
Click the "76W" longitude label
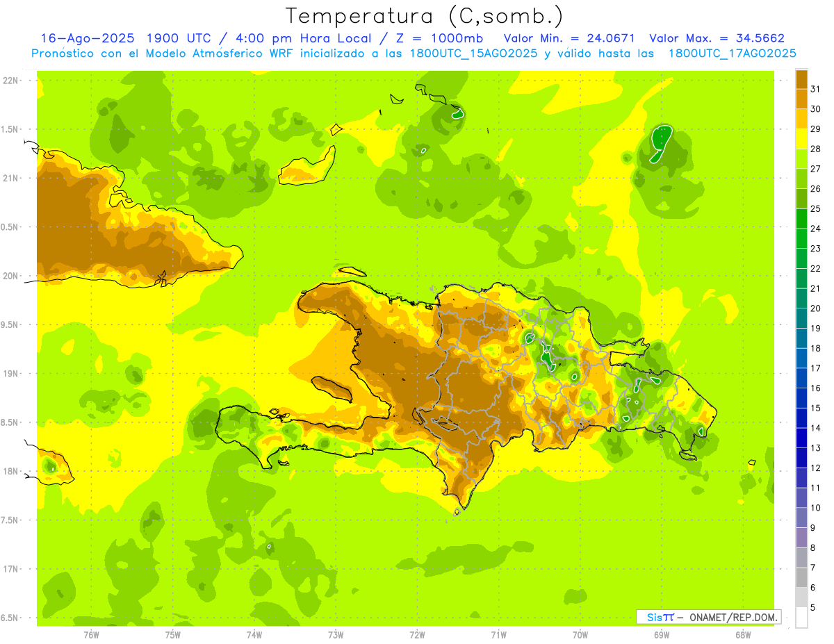(x=91, y=635)
